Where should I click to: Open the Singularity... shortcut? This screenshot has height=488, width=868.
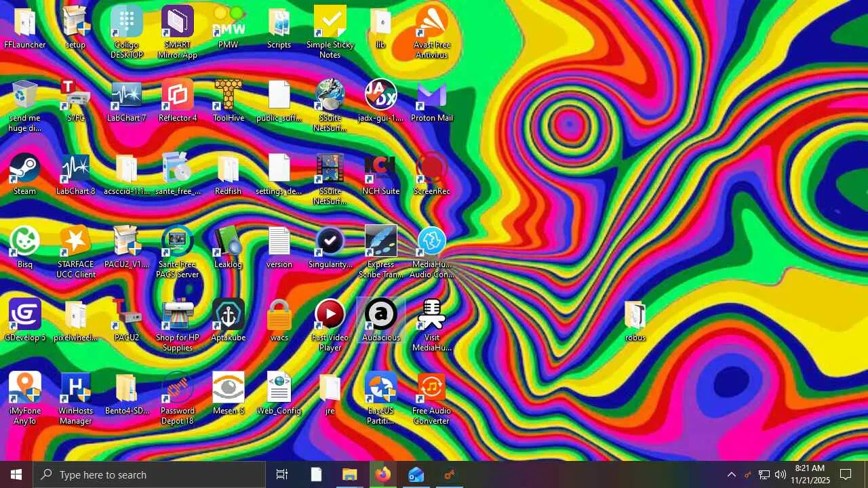coord(330,248)
